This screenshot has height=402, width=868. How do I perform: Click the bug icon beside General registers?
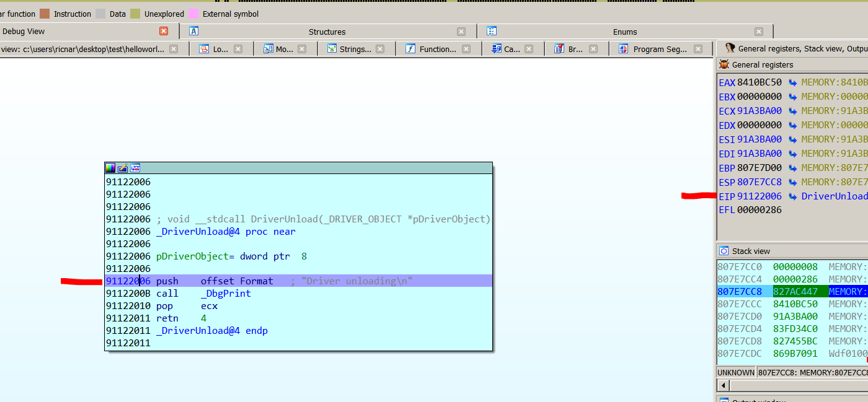coord(724,64)
